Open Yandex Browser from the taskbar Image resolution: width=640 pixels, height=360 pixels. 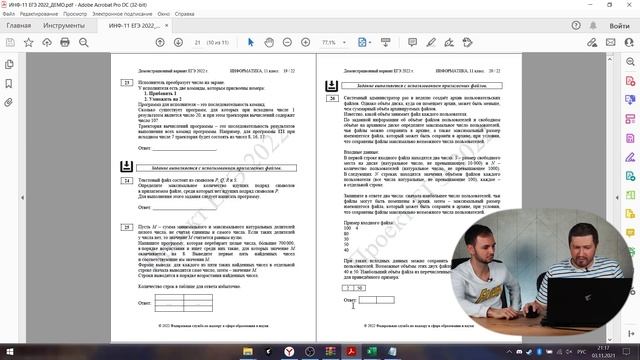point(289,351)
